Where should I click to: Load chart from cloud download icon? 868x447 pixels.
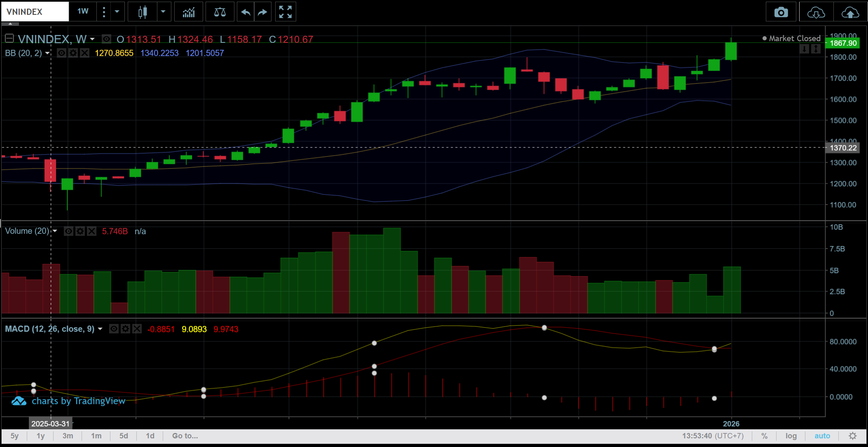coord(816,12)
